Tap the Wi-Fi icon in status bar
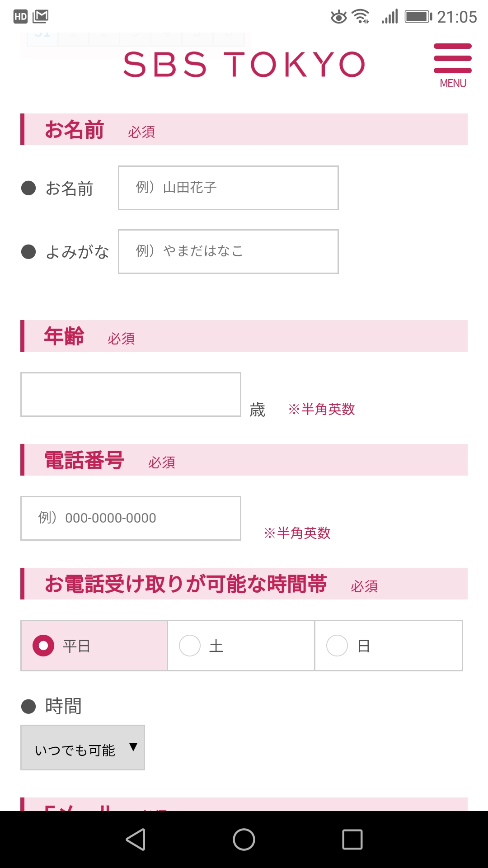 [x=361, y=17]
